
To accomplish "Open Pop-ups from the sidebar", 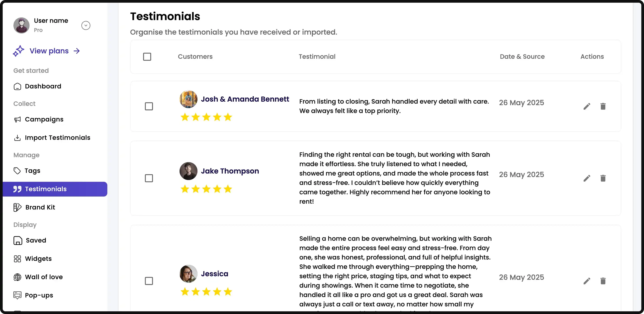I will click(39, 295).
